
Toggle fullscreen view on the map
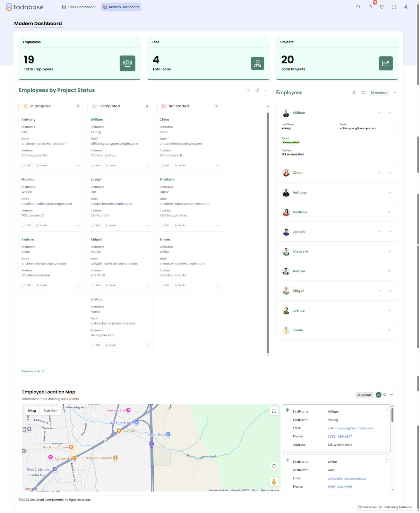pyautogui.click(x=274, y=411)
